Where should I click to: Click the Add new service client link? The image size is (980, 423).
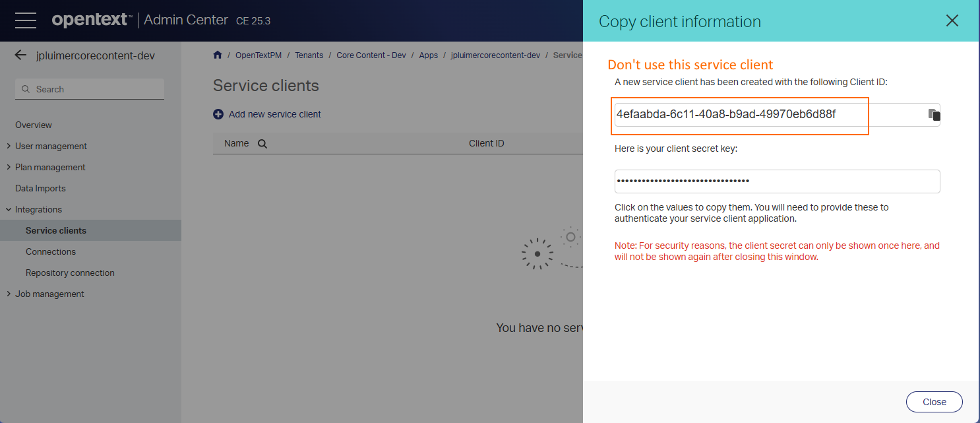(x=274, y=114)
